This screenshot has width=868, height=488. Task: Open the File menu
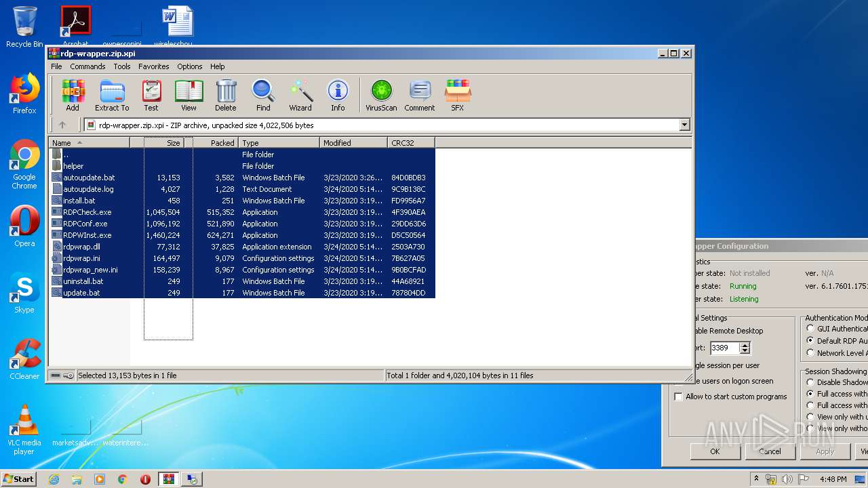[56, 66]
